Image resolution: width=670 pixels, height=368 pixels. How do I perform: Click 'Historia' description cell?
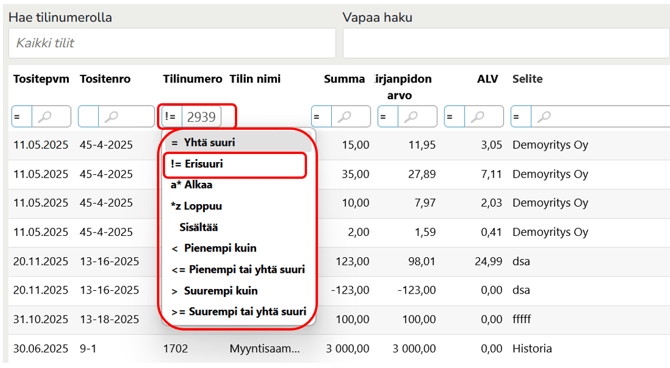click(532, 349)
